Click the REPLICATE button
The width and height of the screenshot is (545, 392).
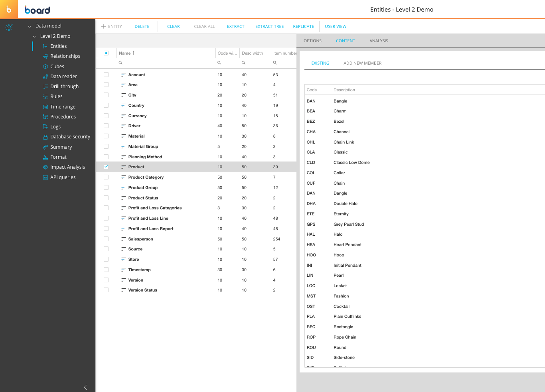pos(304,26)
